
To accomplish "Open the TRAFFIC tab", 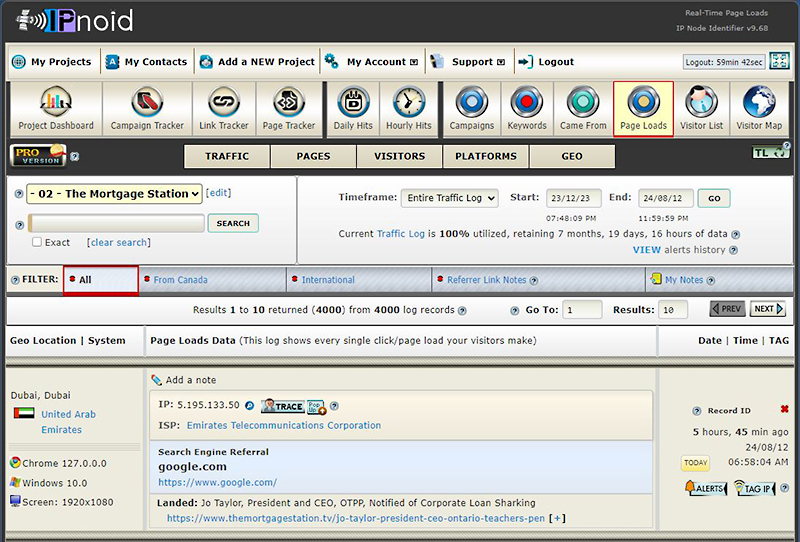I will click(227, 156).
